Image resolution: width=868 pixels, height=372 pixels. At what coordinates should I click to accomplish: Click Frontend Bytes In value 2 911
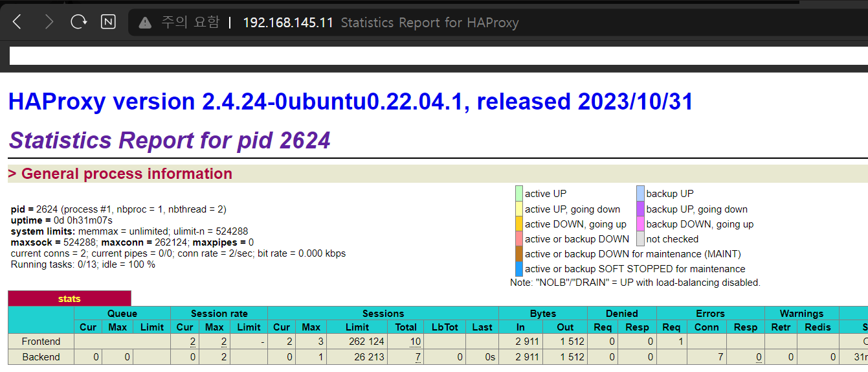click(529, 342)
